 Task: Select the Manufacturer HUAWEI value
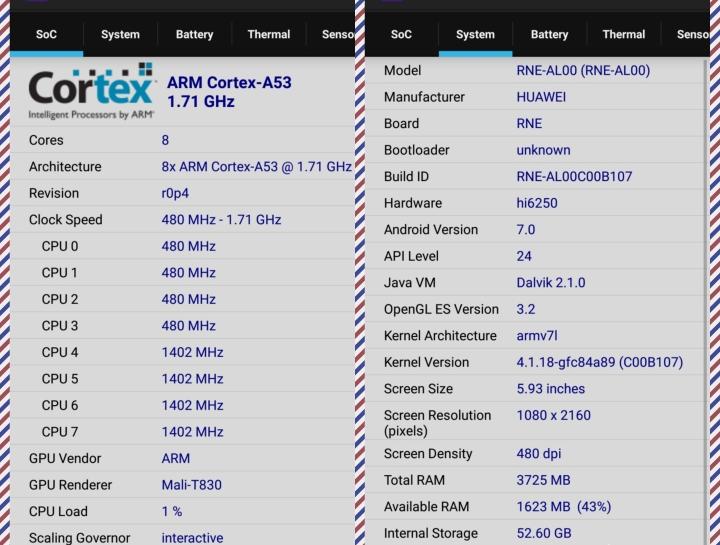541,97
